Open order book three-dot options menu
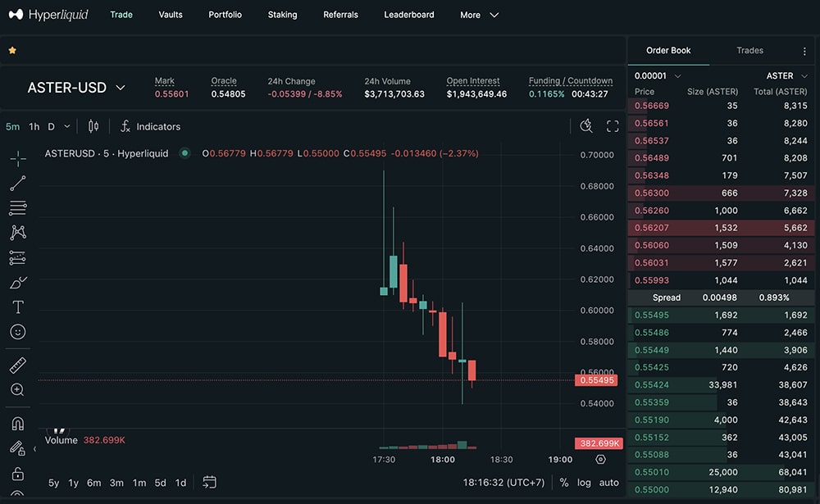Screen dimensions: 820x504 point(804,51)
